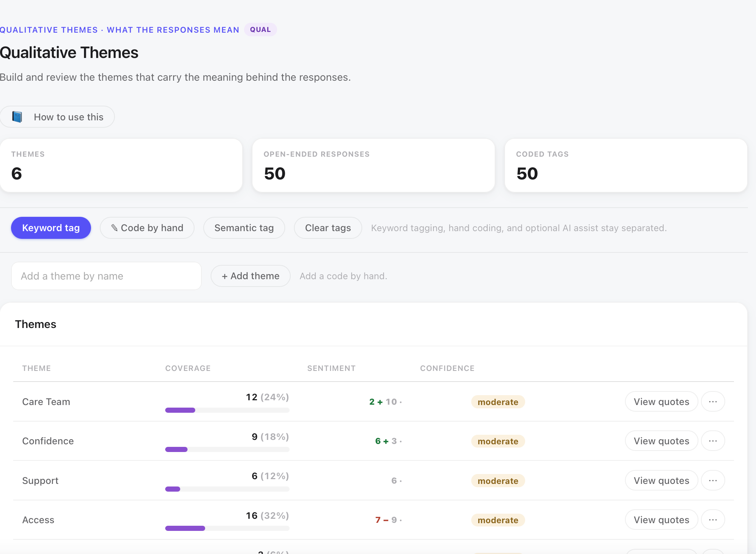
Task: Open more options for Care Team row
Action: (x=713, y=402)
